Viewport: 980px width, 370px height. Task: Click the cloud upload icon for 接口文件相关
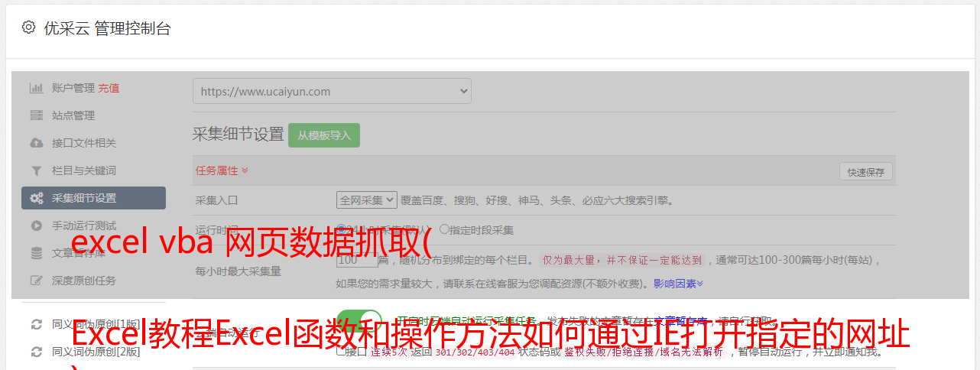tap(36, 143)
